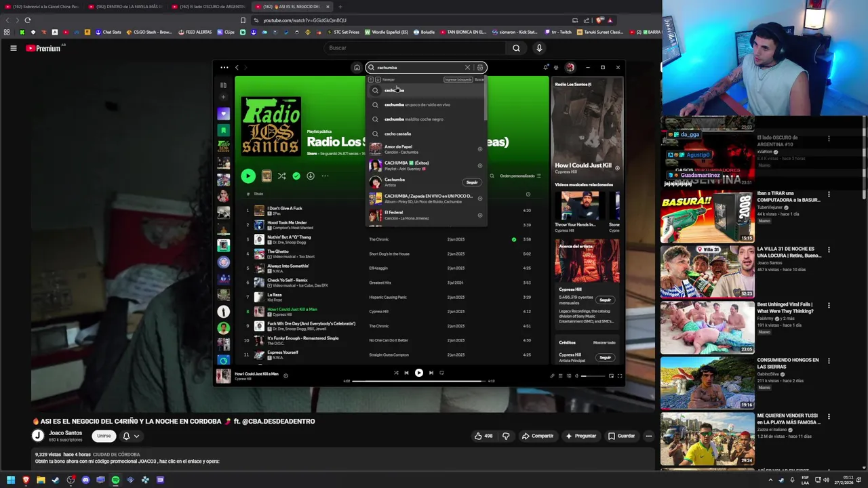
Task: Toggle Spotify fullscreen icon
Action: pos(619,375)
